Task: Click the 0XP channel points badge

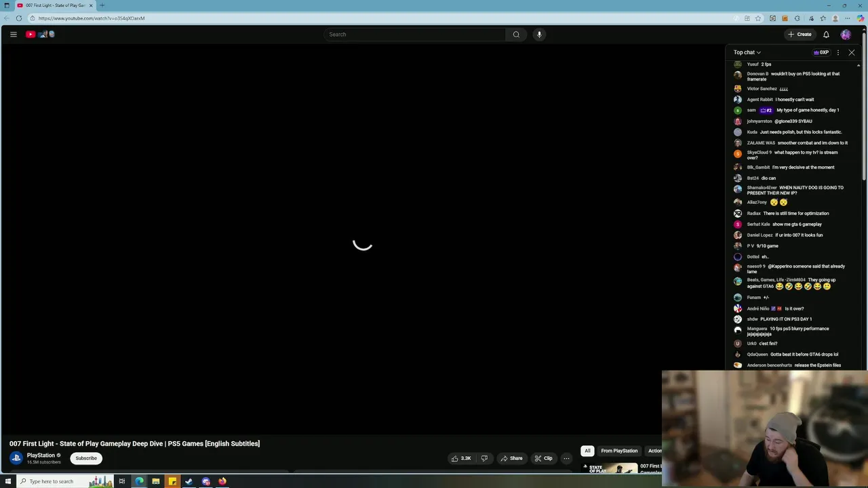Action: (821, 52)
